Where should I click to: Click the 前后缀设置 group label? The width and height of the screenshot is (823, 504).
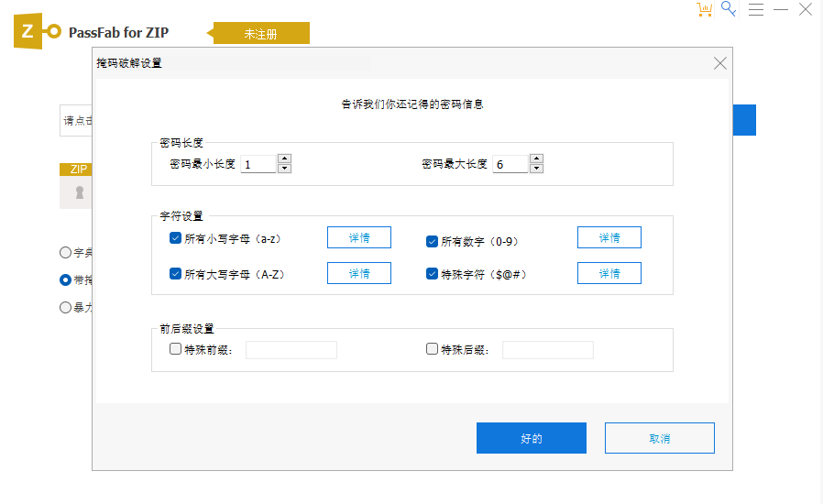pos(187,329)
